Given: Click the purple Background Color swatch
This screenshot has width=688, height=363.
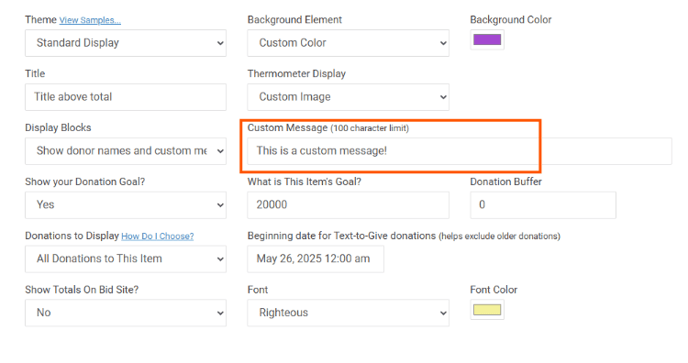Looking at the screenshot, I should pos(487,40).
